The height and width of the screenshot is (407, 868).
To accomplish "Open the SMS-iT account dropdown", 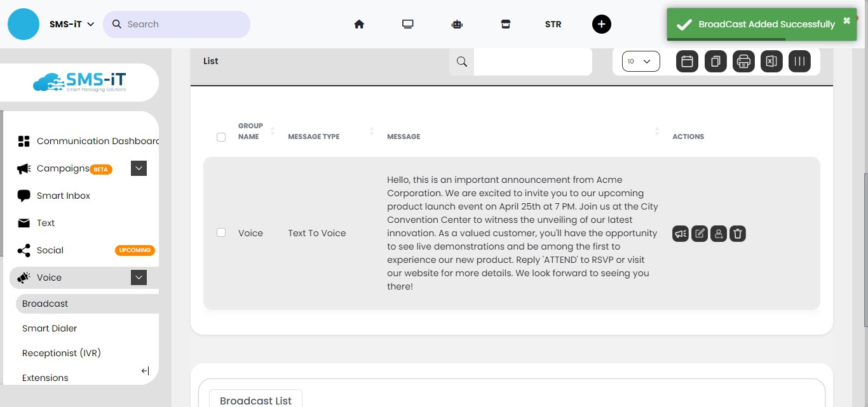I will pyautogui.click(x=72, y=24).
